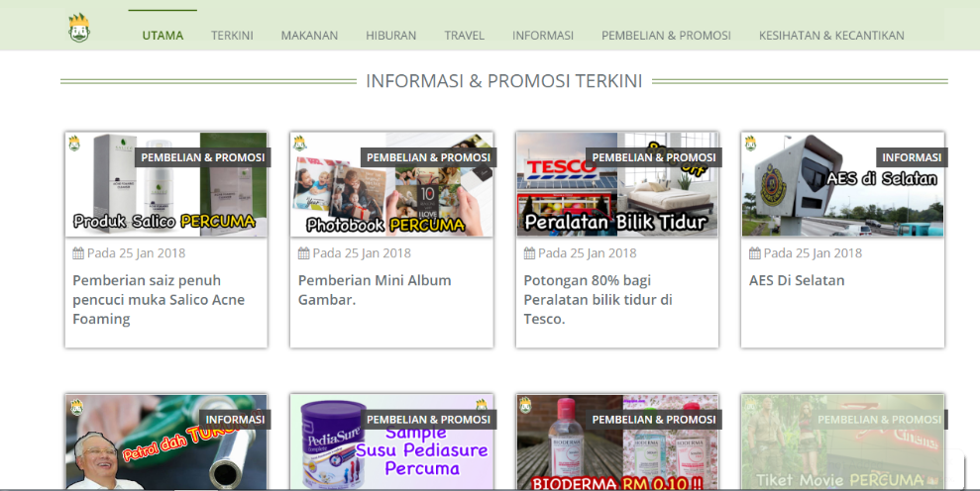Open PEMBELIAN & PROMOSI in the top menu
The height and width of the screenshot is (491, 980).
pyautogui.click(x=666, y=36)
